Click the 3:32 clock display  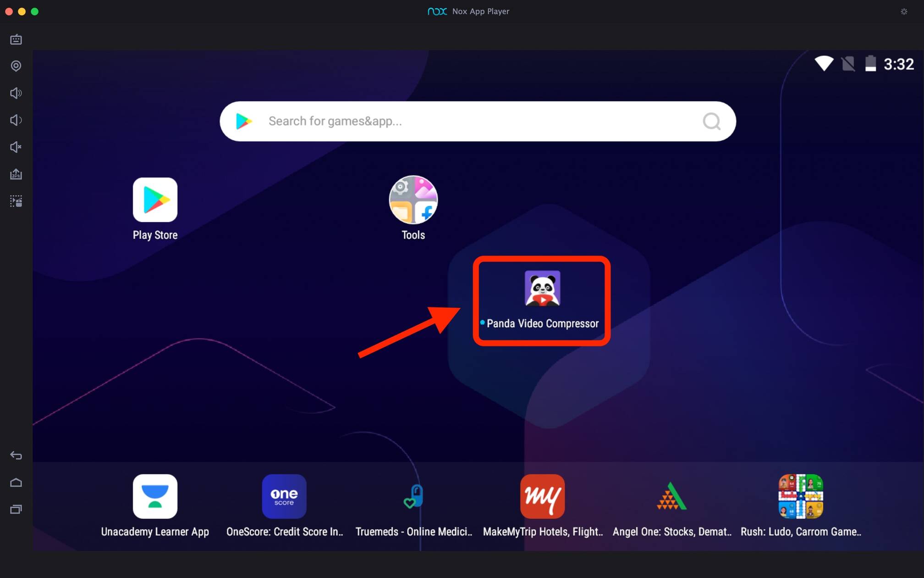(899, 64)
